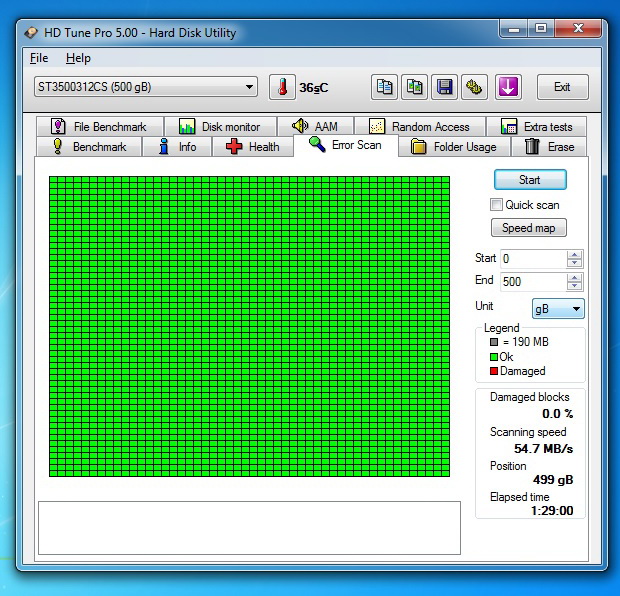Screen dimensions: 620x596
Task: Click the Exit button
Action: click(x=562, y=87)
